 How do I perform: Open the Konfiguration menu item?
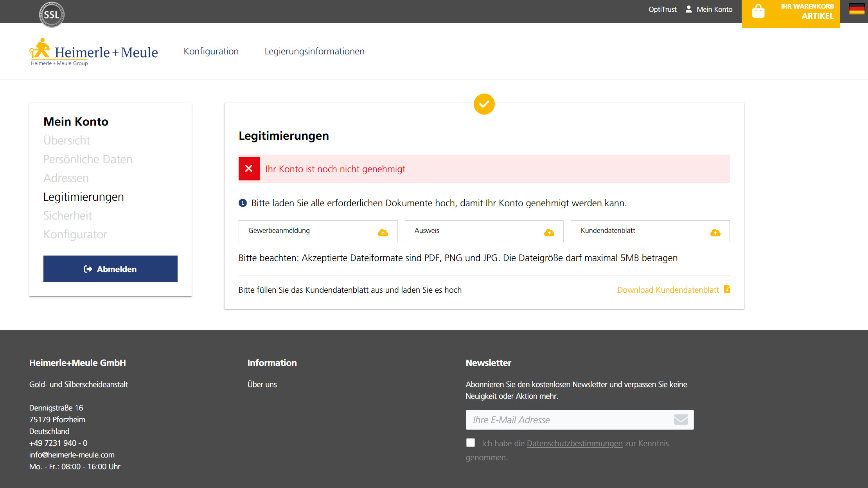211,51
